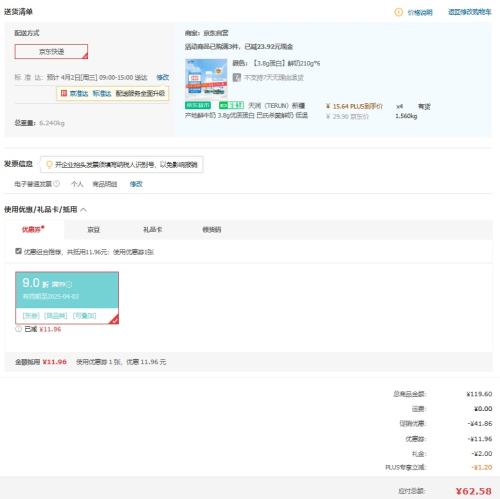This screenshot has height=499, width=500.
Task: Click the info icon on the 9.0折 coupon
Action: (x=69, y=284)
